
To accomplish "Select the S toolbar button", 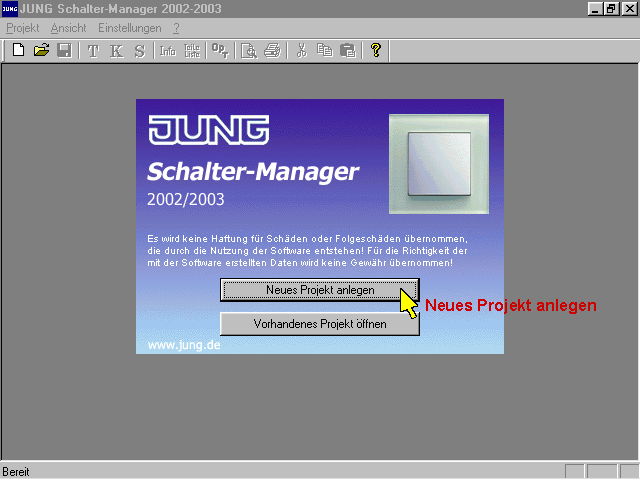I will pos(140,51).
